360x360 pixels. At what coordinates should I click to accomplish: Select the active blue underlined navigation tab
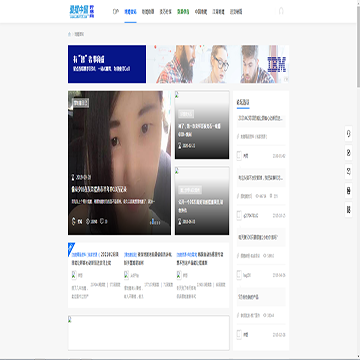point(130,12)
